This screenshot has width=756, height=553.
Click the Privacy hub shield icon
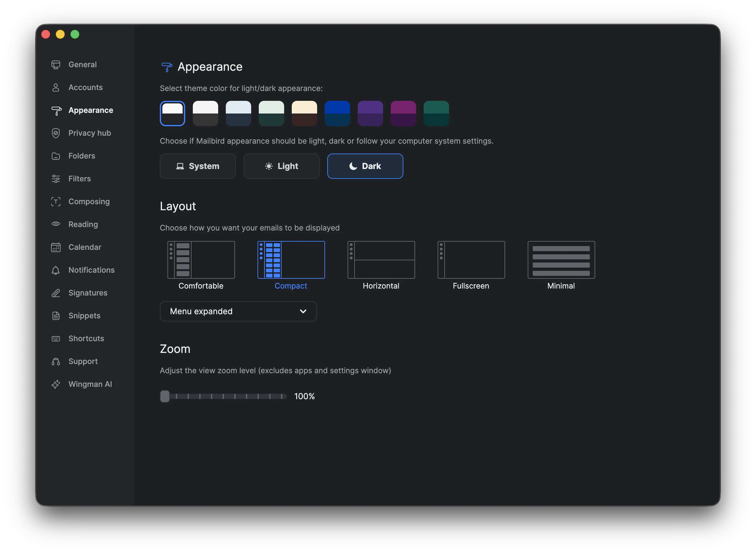tap(56, 133)
